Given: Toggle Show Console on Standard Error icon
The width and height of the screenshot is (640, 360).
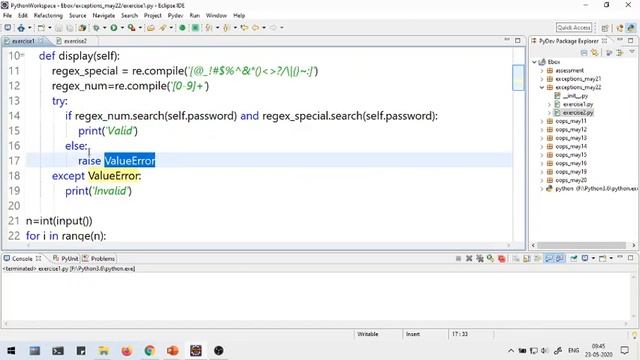Looking at the screenshot, I should click(560, 258).
